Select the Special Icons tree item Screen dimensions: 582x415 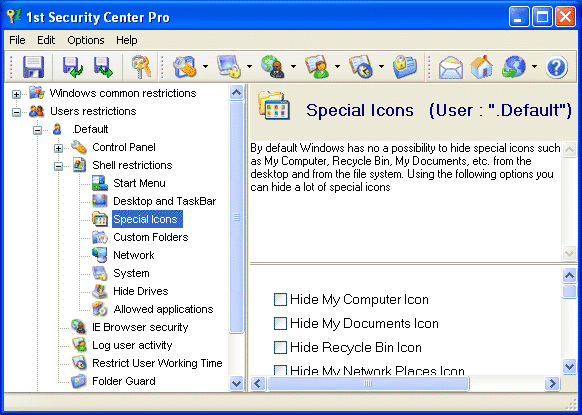(147, 219)
